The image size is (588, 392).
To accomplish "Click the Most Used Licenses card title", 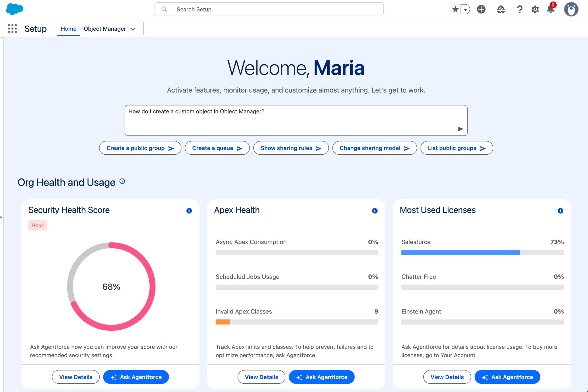I will (x=438, y=210).
